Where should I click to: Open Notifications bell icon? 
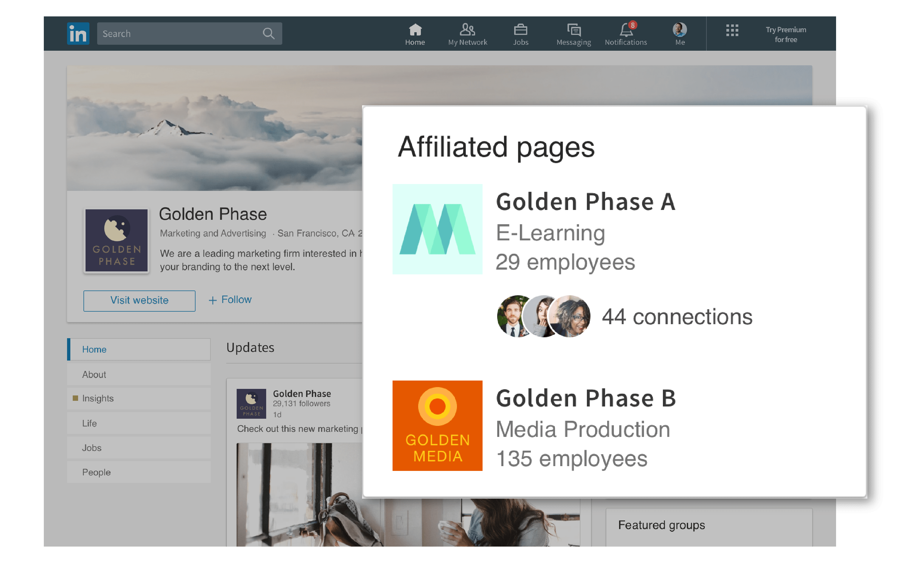tap(626, 30)
